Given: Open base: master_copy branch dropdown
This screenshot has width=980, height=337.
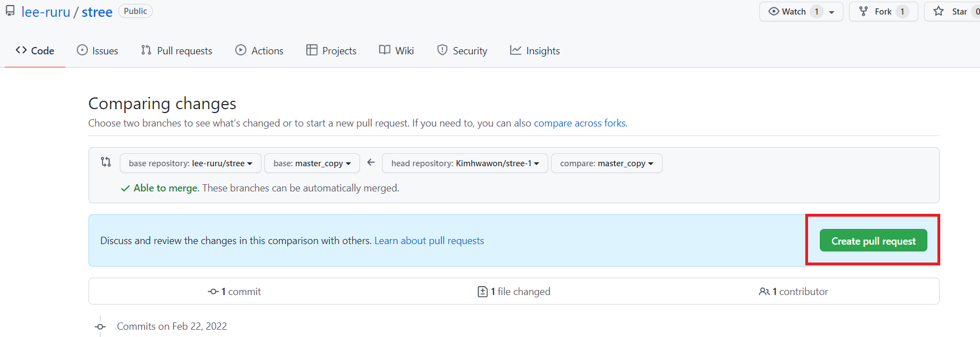Looking at the screenshot, I should coord(312,163).
